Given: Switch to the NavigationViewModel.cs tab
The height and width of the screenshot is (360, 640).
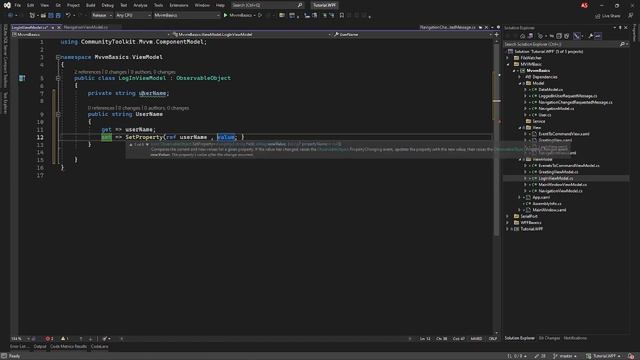Looking at the screenshot, I should (86, 27).
